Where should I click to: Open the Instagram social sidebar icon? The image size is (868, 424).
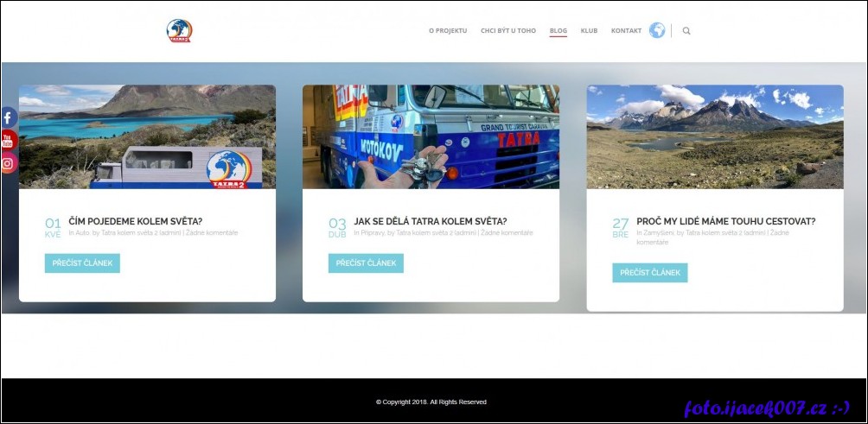[8, 162]
